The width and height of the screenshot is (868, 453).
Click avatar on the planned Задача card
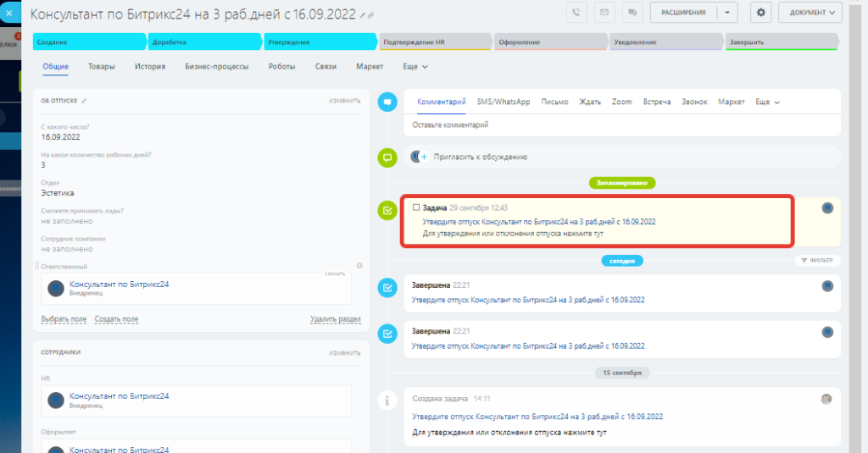(x=827, y=208)
